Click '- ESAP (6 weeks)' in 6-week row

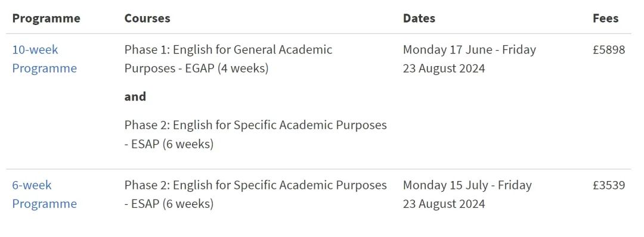point(169,204)
